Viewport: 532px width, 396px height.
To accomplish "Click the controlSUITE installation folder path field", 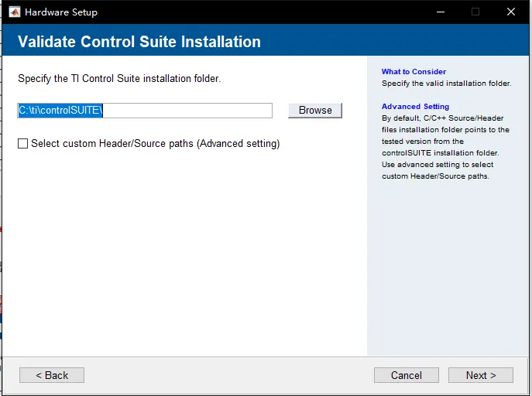I will point(145,111).
